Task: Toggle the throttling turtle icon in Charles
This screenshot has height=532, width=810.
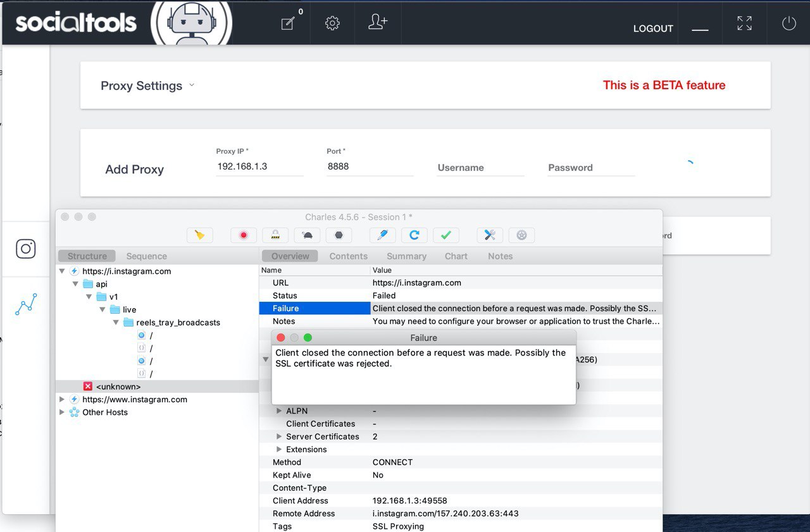Action: [x=307, y=235]
